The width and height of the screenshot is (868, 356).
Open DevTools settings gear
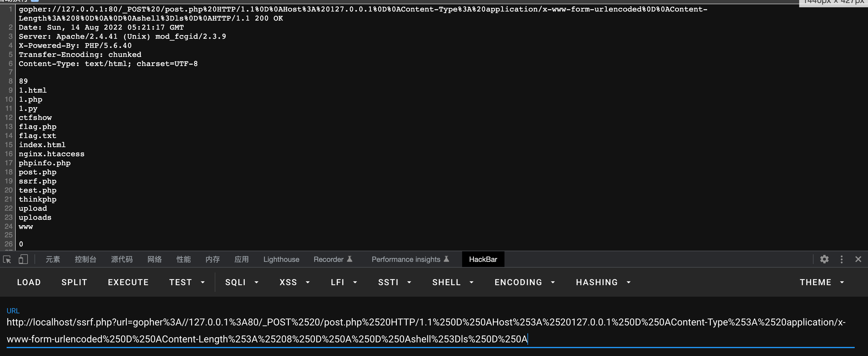tap(824, 259)
